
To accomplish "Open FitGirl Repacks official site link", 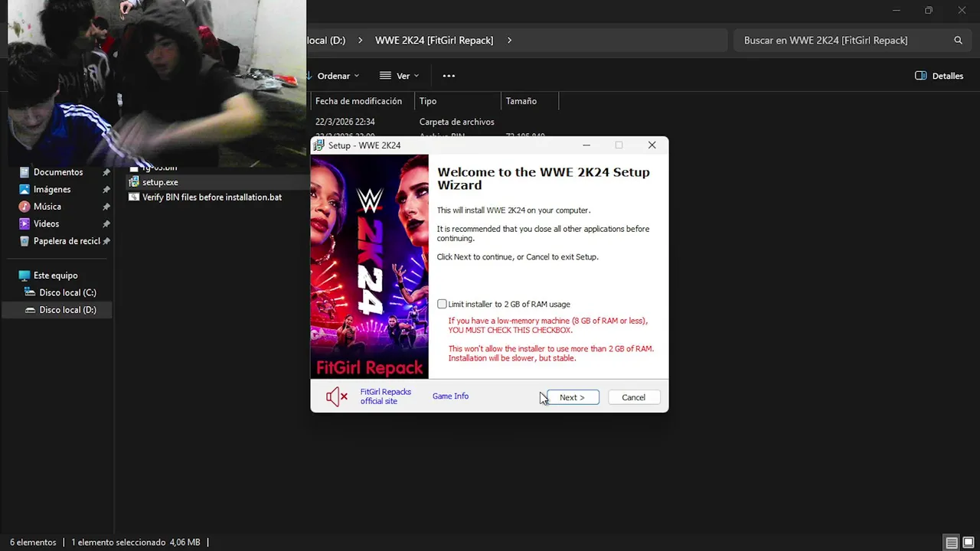I will [386, 396].
